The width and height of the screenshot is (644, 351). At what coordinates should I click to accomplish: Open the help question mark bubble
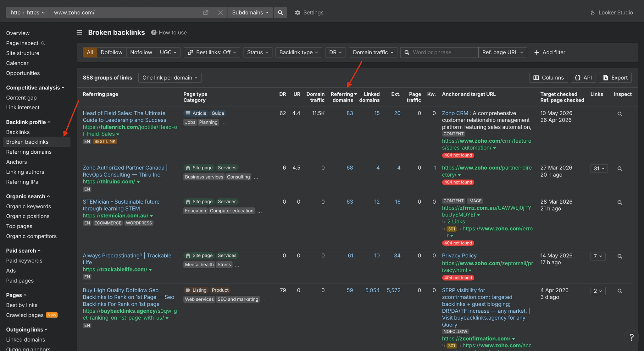coord(631,337)
